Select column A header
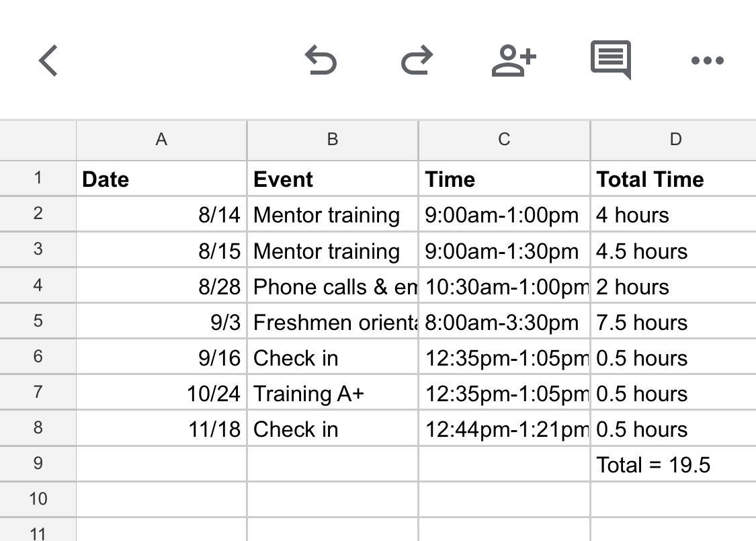Screen dimensions: 756x541 161,140
